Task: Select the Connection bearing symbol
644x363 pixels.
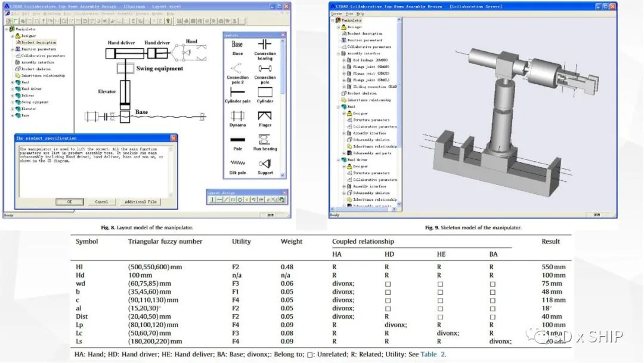Action: (265, 50)
